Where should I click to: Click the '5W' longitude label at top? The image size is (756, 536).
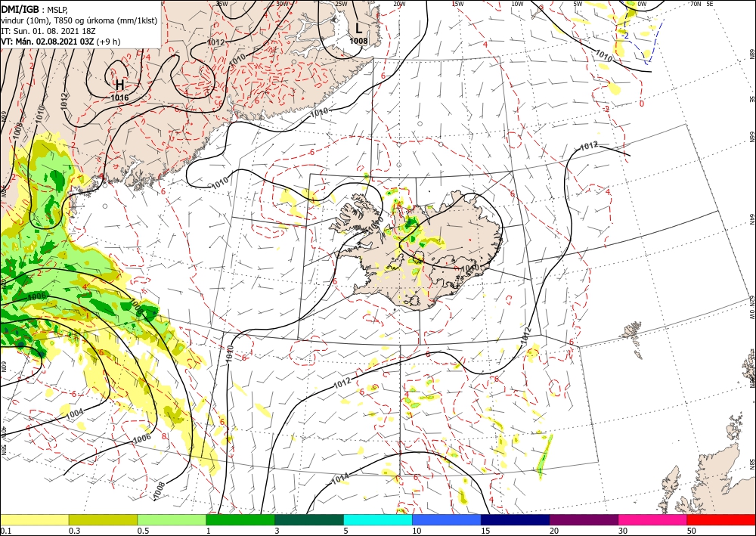578,3
